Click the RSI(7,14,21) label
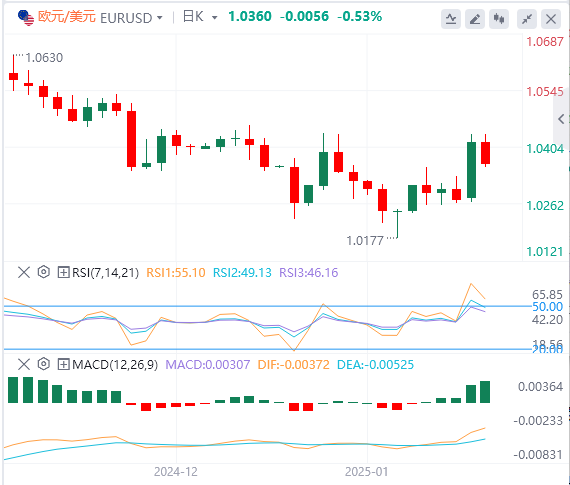 [105, 272]
